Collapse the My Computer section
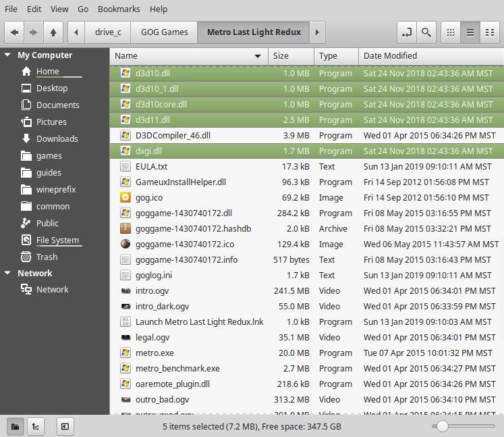Image resolution: width=504 pixels, height=437 pixels. 7,55
